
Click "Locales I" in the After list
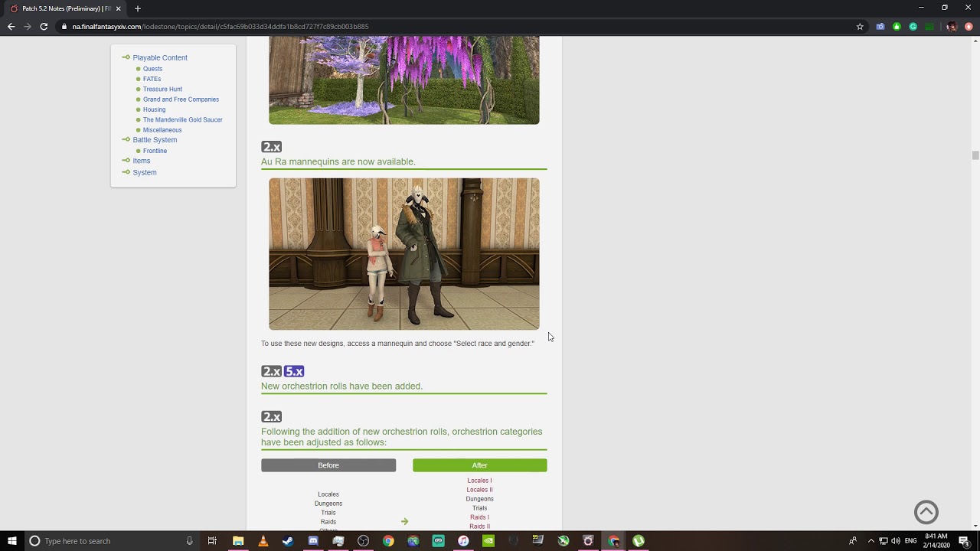pos(479,481)
